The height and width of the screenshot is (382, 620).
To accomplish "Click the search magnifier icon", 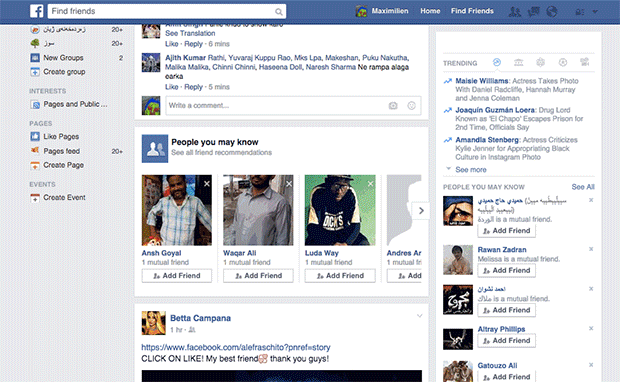I will (x=279, y=12).
